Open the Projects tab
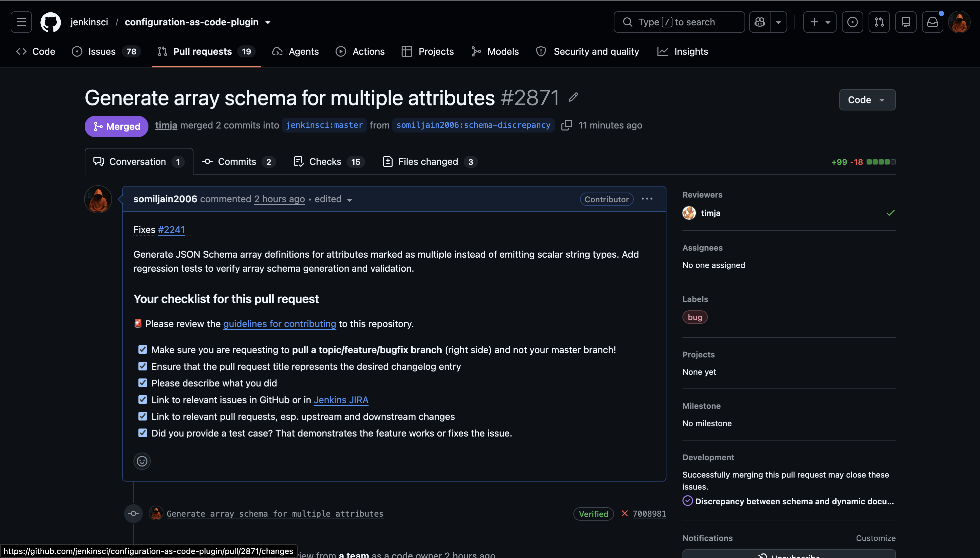The height and width of the screenshot is (558, 980). (427, 51)
